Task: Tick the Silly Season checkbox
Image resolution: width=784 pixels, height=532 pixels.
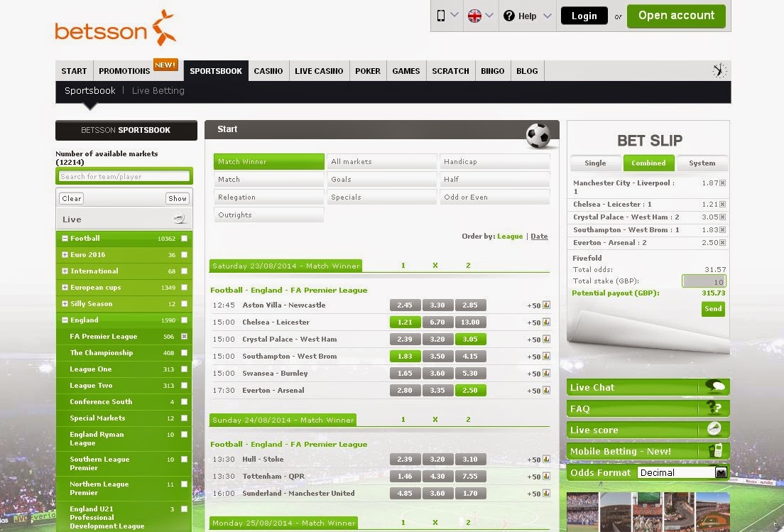Action: click(x=184, y=304)
